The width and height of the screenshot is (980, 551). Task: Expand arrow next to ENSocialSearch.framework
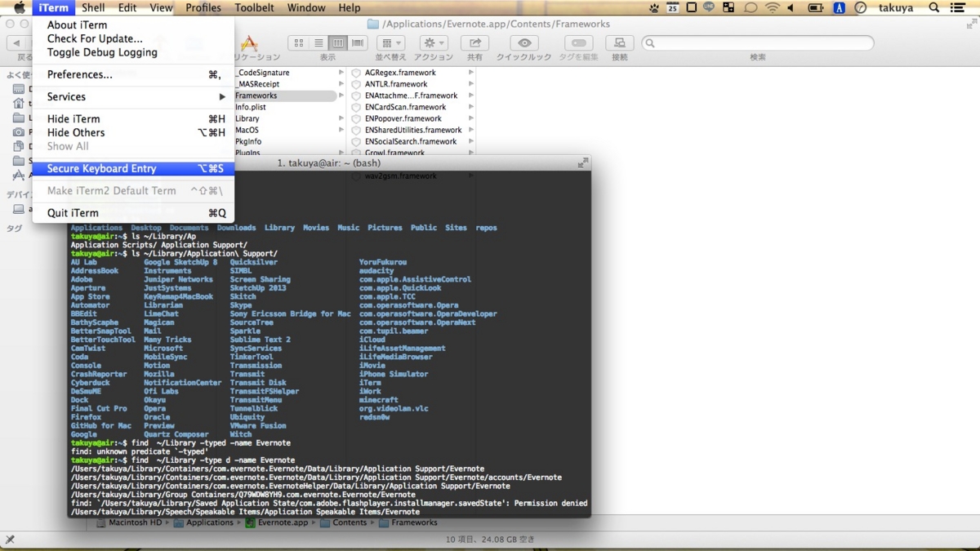[471, 141]
